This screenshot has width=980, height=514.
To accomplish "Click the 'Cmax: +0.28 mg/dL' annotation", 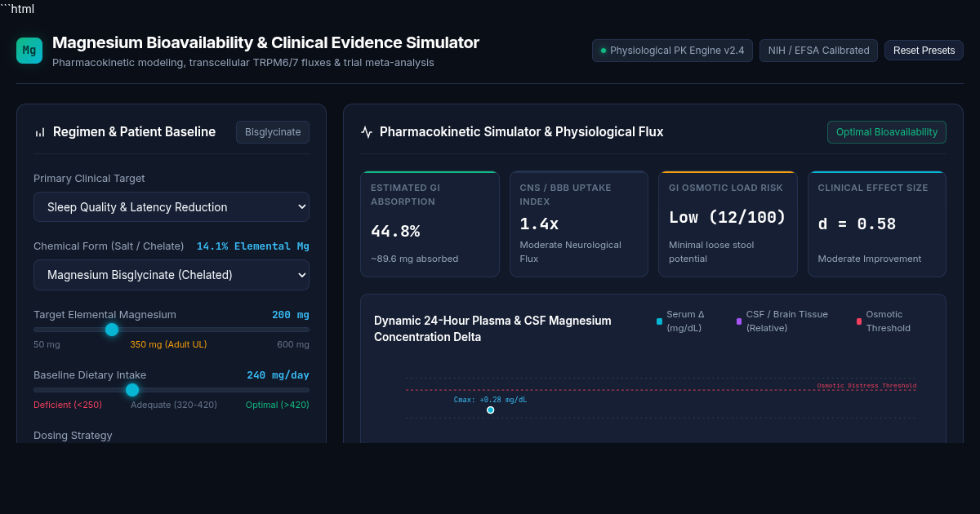I will click(490, 400).
